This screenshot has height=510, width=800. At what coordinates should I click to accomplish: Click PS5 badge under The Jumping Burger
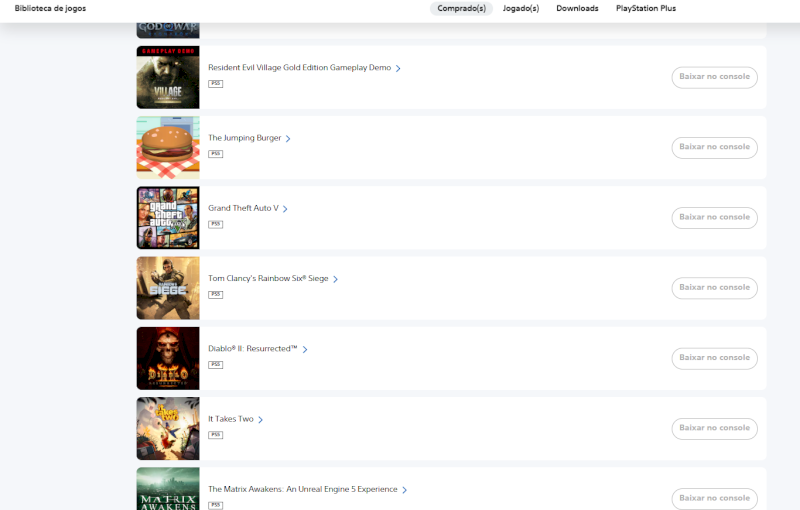click(215, 154)
